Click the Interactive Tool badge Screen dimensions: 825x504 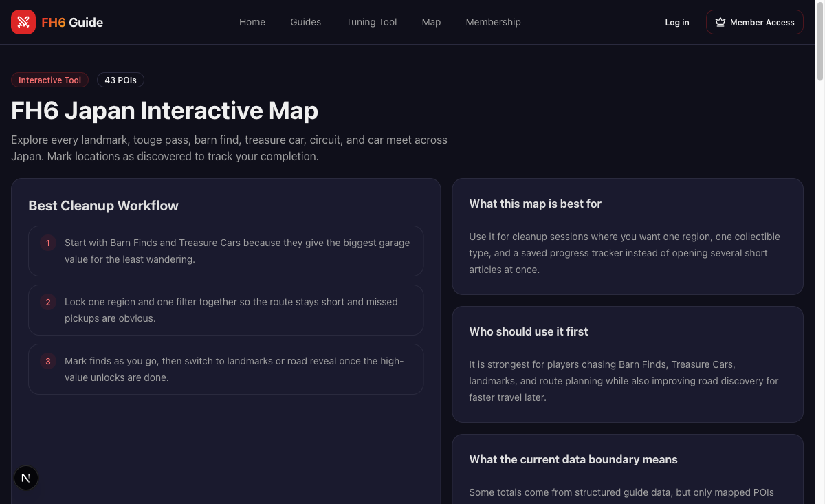[49, 80]
